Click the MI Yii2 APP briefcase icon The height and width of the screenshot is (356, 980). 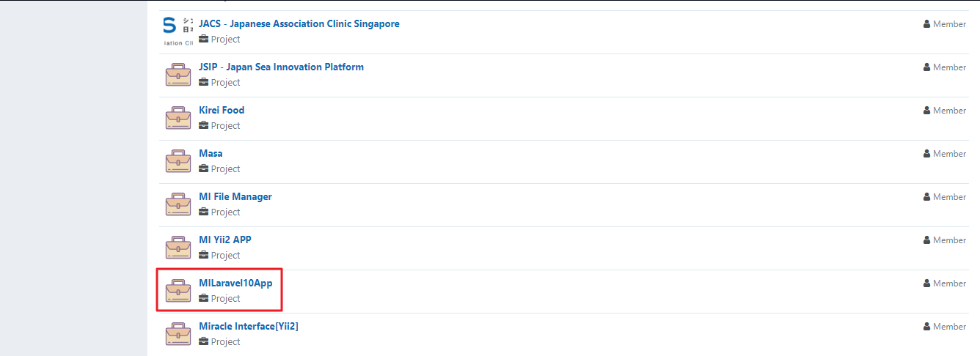point(178,248)
